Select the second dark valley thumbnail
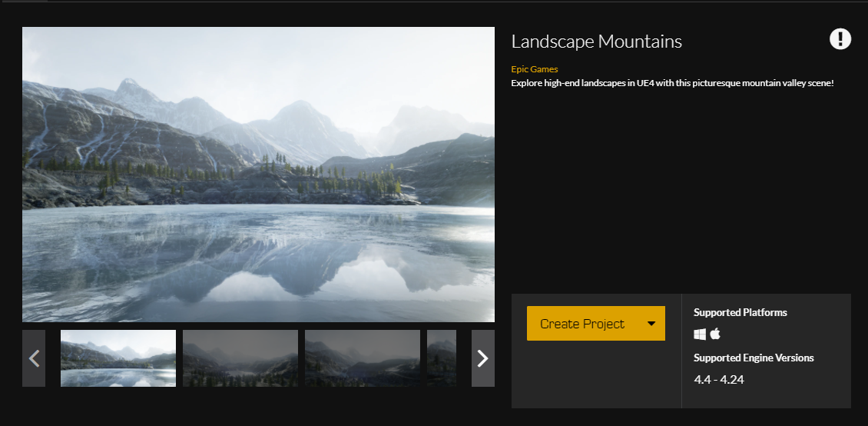The height and width of the screenshot is (426, 868). tap(240, 358)
